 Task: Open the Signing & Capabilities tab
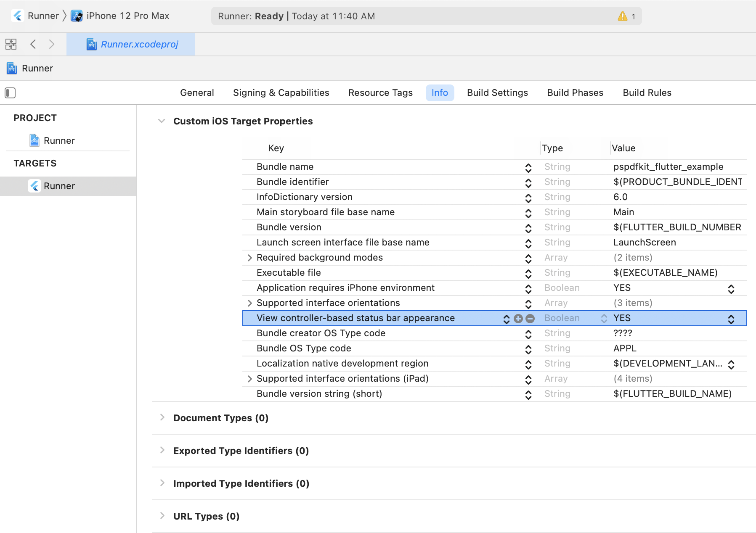[x=281, y=93]
